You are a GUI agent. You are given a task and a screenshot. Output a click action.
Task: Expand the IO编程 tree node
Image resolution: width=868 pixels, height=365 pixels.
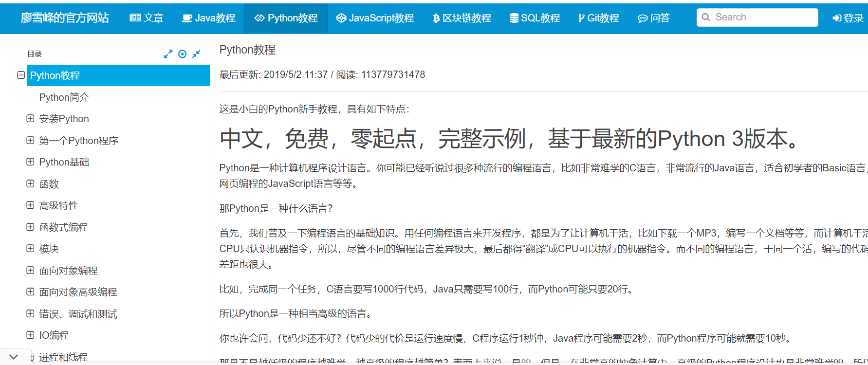(30, 335)
